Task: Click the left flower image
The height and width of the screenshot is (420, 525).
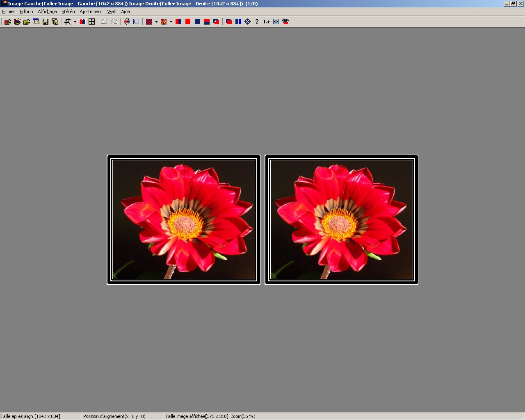Action: 183,219
